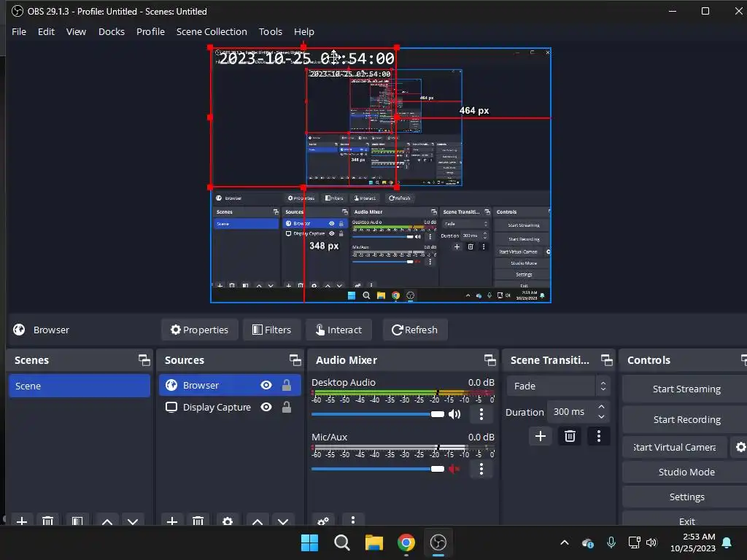Open advanced audio properties gear

pyautogui.click(x=323, y=521)
